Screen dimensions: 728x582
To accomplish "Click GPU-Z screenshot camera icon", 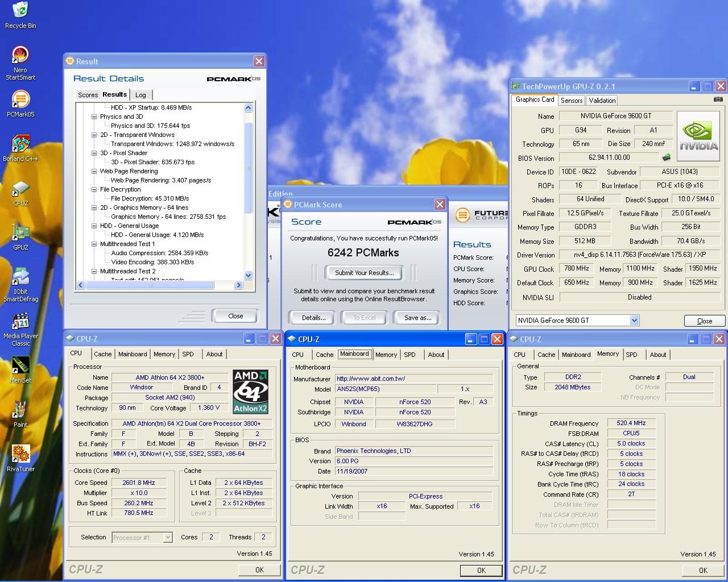I will 718,99.
